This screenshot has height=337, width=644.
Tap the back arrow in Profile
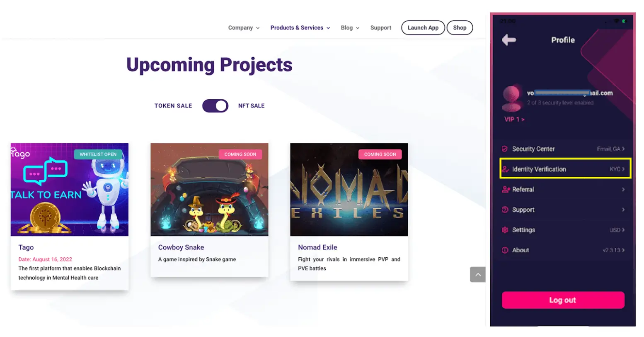509,40
